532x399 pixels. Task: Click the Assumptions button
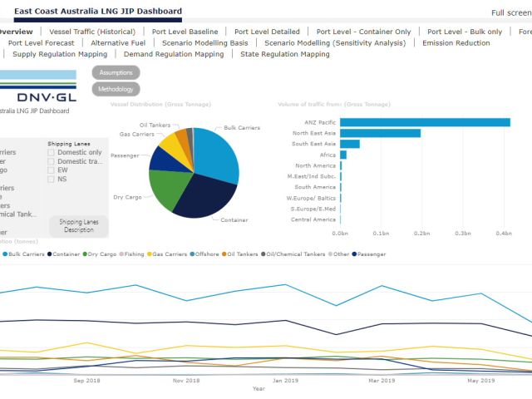click(x=116, y=72)
